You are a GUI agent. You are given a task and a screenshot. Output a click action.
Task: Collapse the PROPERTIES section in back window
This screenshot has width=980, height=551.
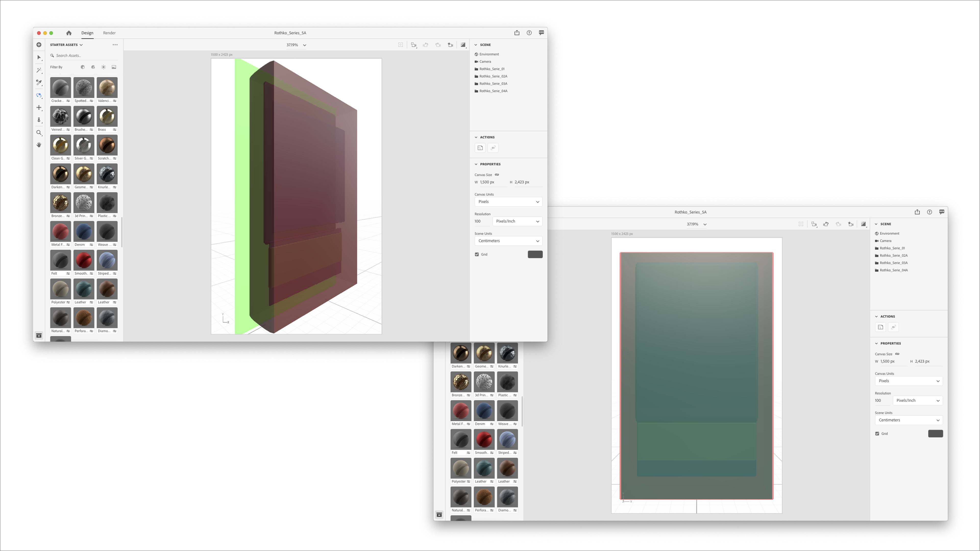(x=876, y=343)
